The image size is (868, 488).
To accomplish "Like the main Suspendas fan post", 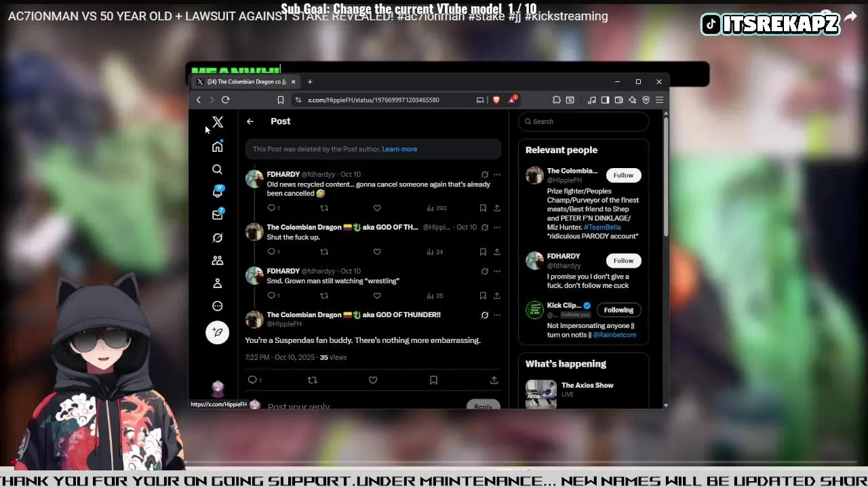I will click(x=373, y=380).
